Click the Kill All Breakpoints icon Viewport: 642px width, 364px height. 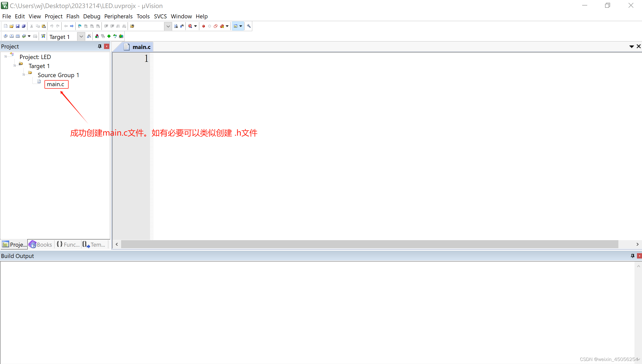pos(222,26)
